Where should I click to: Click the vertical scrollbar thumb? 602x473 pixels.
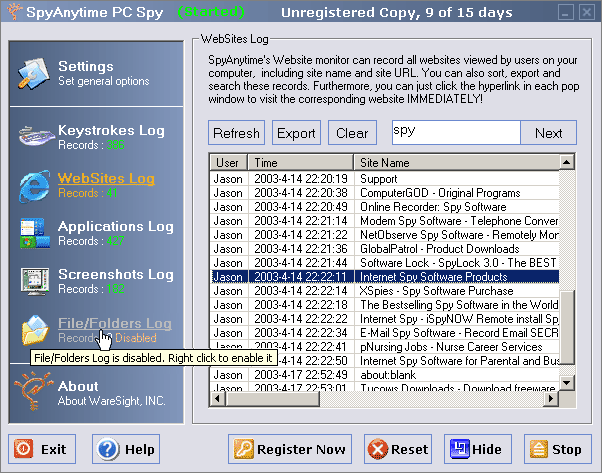pos(567,327)
